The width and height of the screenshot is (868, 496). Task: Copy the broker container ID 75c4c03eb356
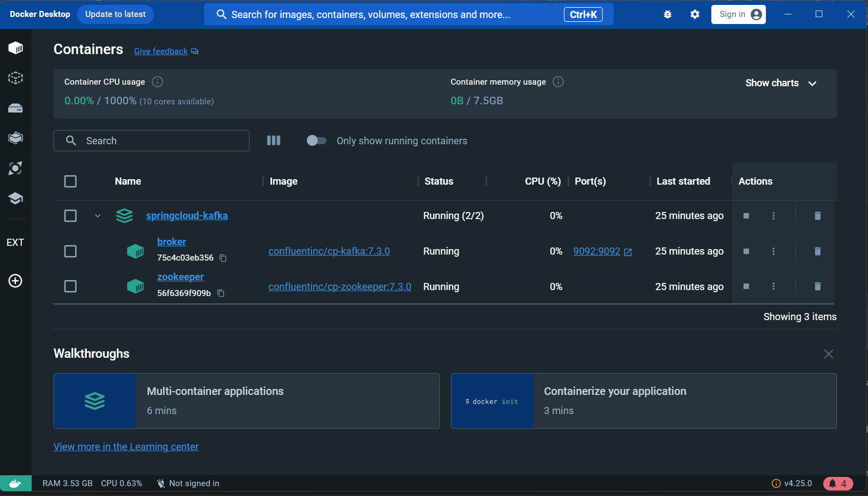(223, 258)
